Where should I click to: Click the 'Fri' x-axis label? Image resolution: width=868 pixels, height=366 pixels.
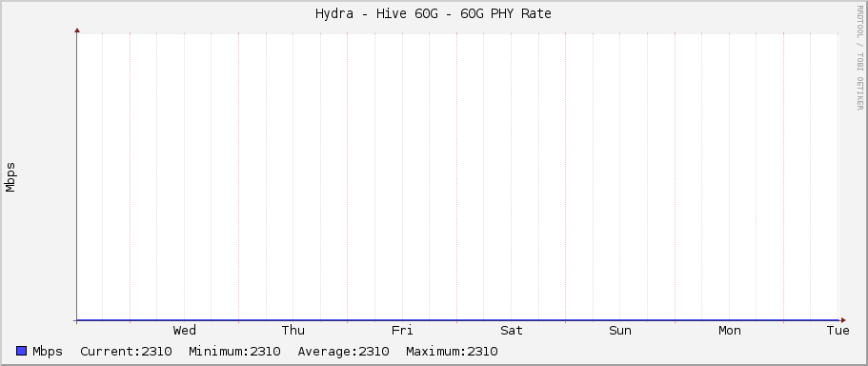(402, 331)
